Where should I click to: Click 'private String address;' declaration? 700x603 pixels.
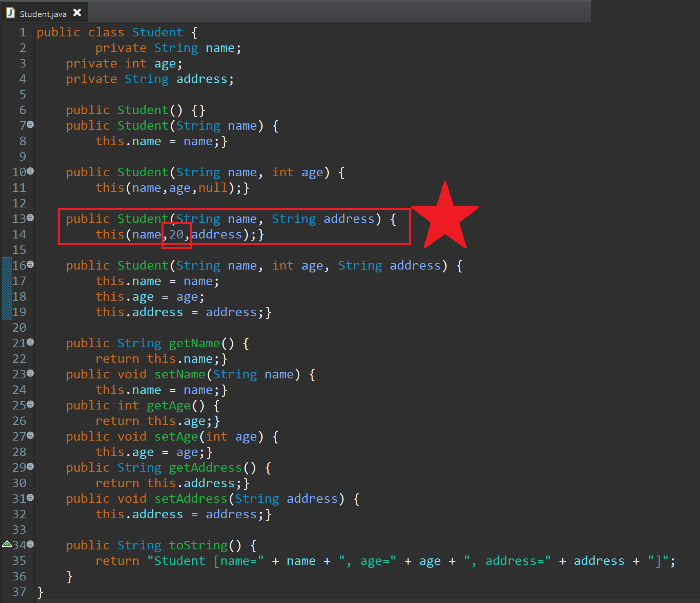coord(150,79)
